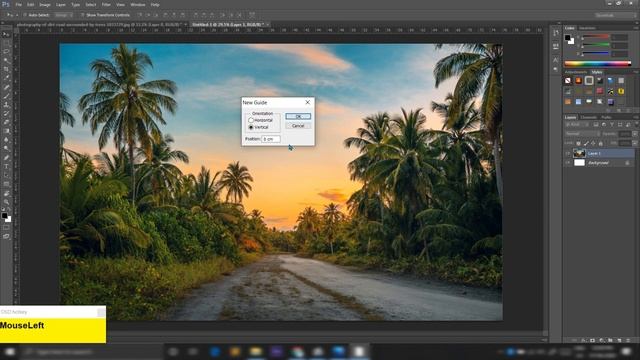The image size is (640, 360).
Task: Open the Normal blend mode dropdown
Action: (582, 134)
